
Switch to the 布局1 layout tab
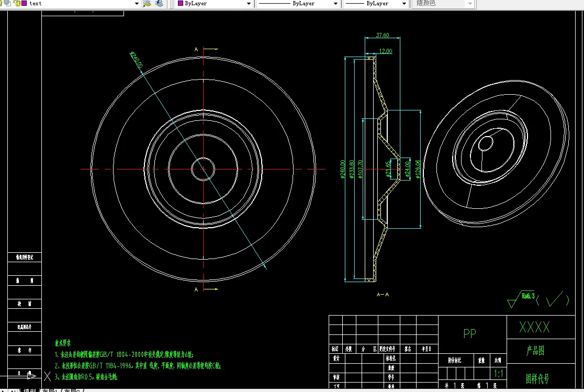[51, 390]
